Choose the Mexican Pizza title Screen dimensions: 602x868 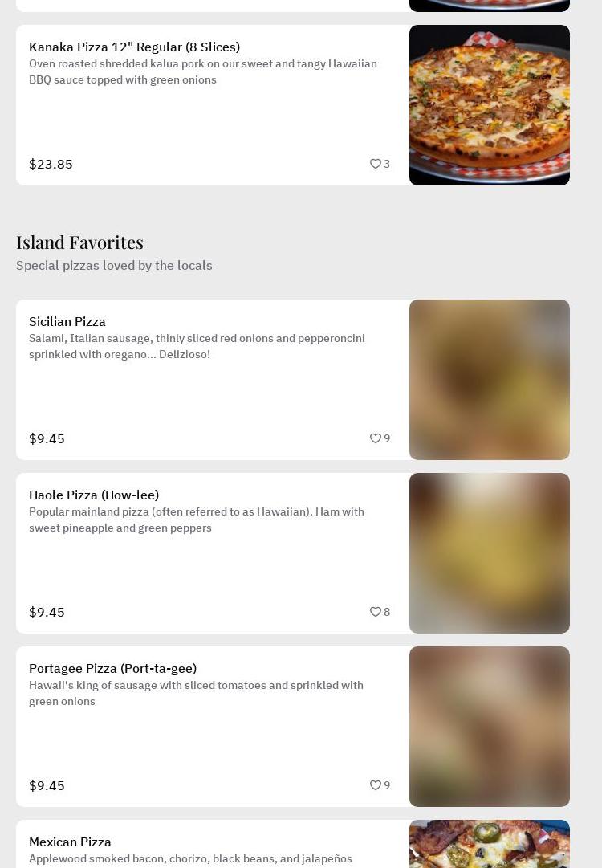click(70, 842)
